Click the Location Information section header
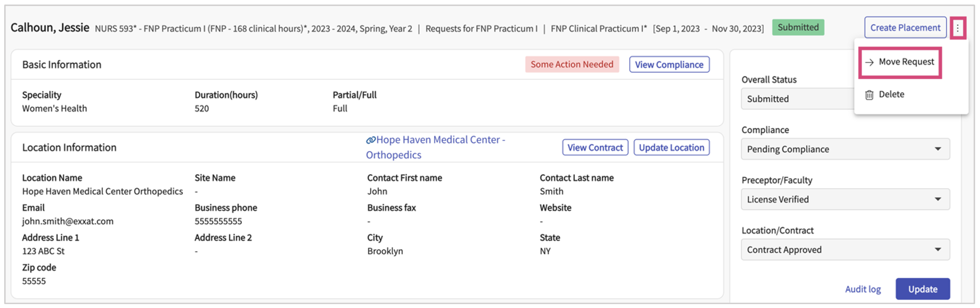This screenshot has width=980, height=308. coord(69,148)
